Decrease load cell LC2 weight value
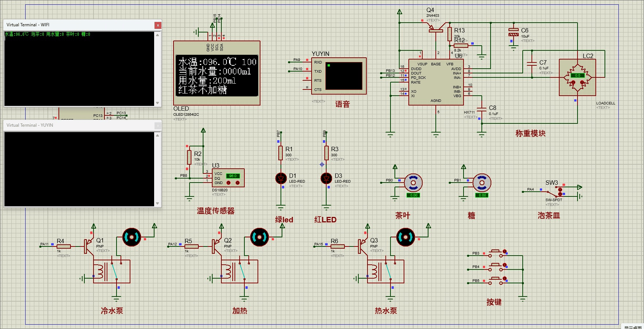This screenshot has width=644, height=329. [x=573, y=83]
